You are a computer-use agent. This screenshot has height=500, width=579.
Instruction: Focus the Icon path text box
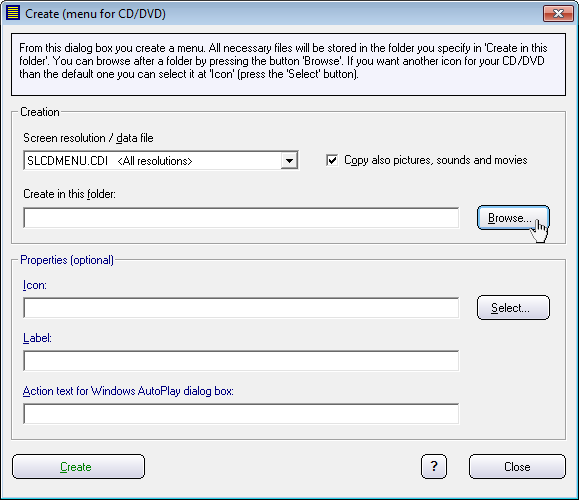pyautogui.click(x=241, y=308)
